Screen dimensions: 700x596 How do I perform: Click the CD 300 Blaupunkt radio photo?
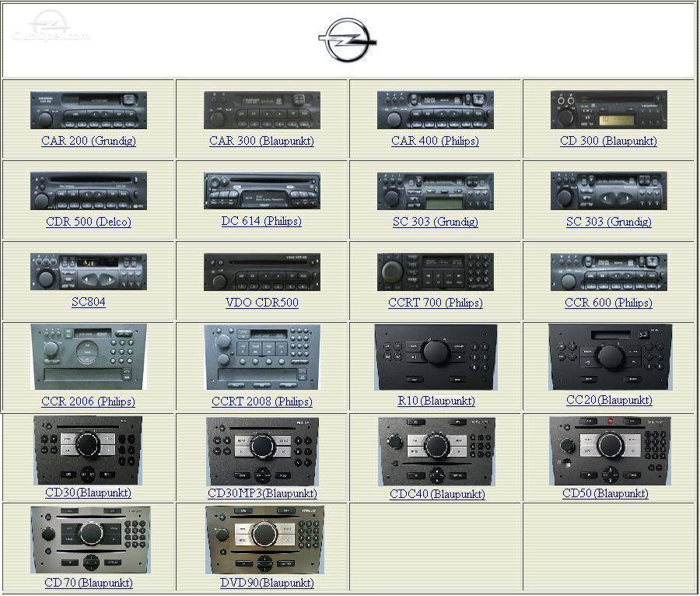[609, 110]
